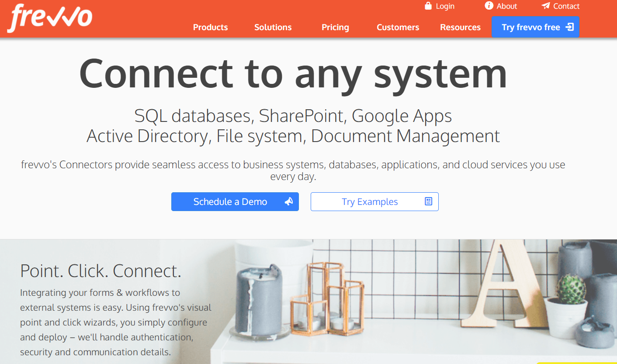Screen dimensions: 617x364
Task: Open the Login link
Action: click(445, 6)
